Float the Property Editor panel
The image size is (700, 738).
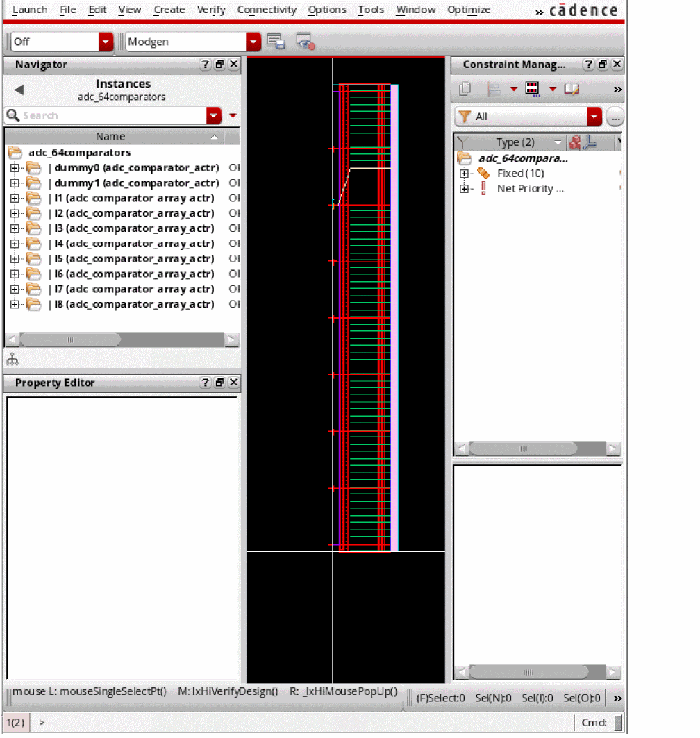(x=219, y=383)
